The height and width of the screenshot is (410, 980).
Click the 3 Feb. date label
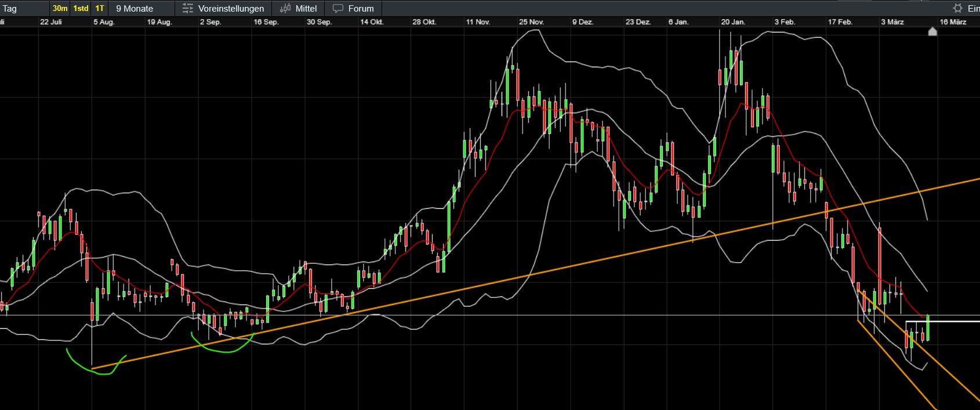coord(785,22)
